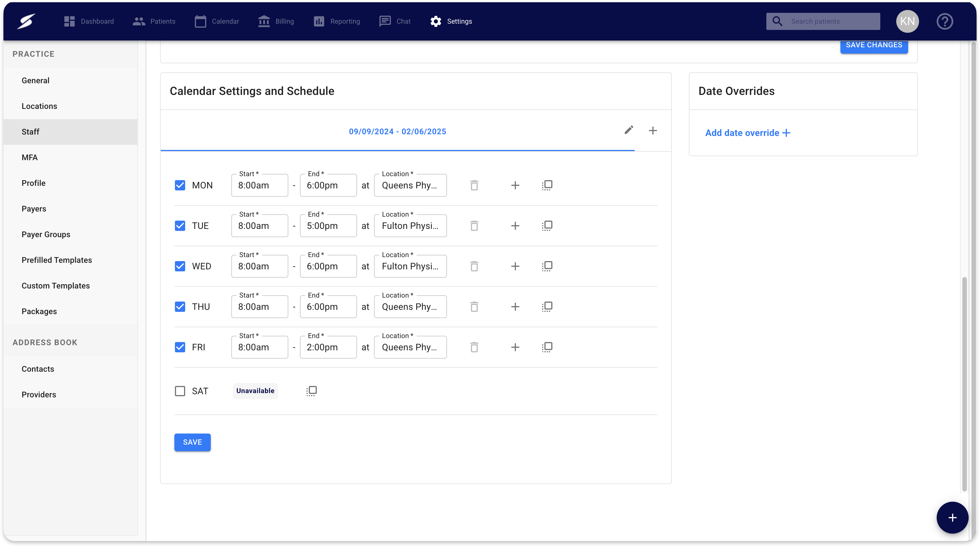Screen dimensions: 980x547
Task: Open Thursday Location dropdown
Action: click(x=410, y=307)
